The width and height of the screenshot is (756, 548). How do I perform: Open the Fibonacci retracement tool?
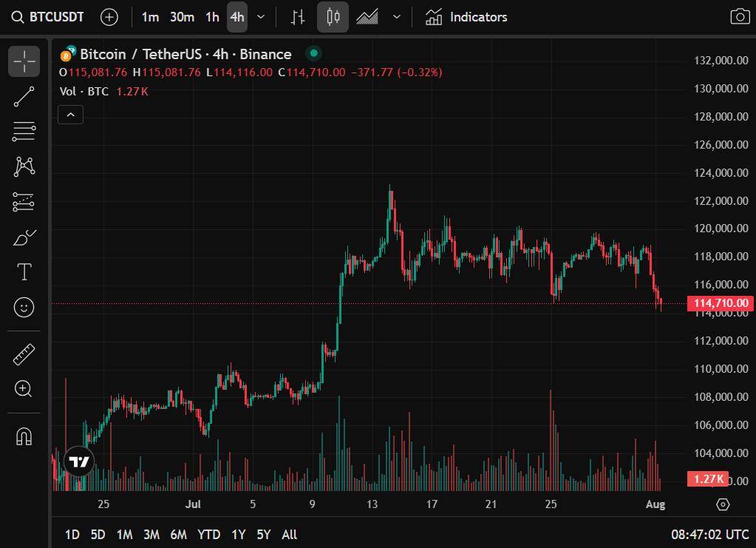click(24, 132)
